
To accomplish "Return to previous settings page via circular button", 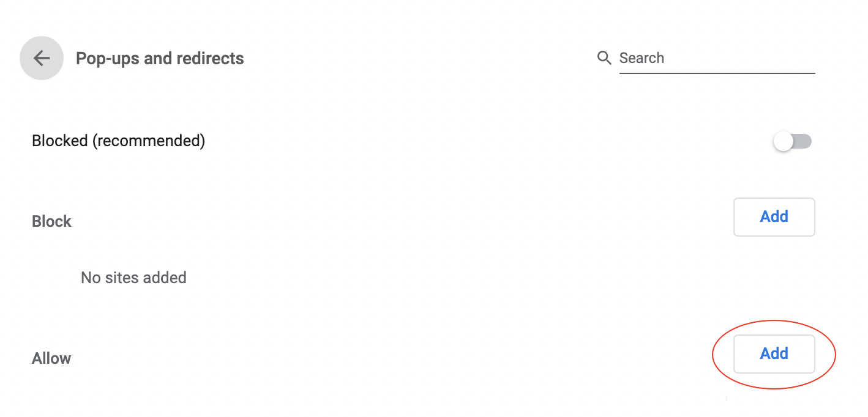I will (x=42, y=58).
